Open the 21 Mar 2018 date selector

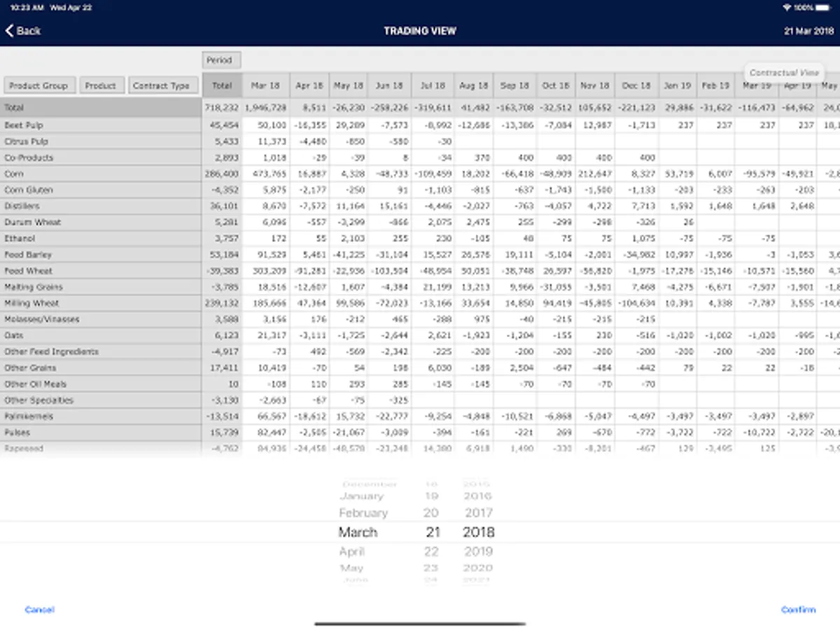pyautogui.click(x=809, y=31)
